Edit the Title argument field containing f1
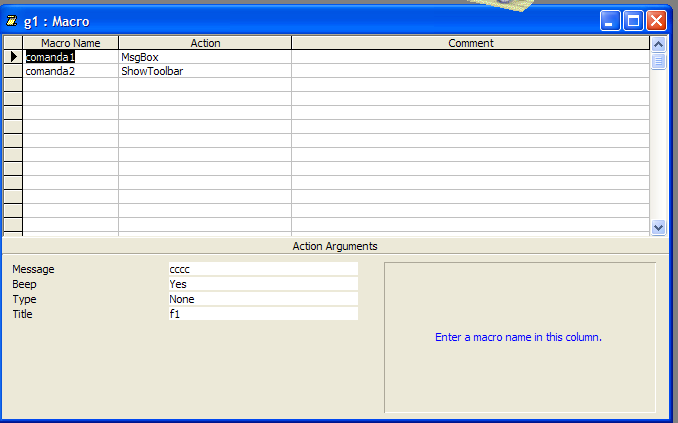678x423 pixels. (x=263, y=314)
